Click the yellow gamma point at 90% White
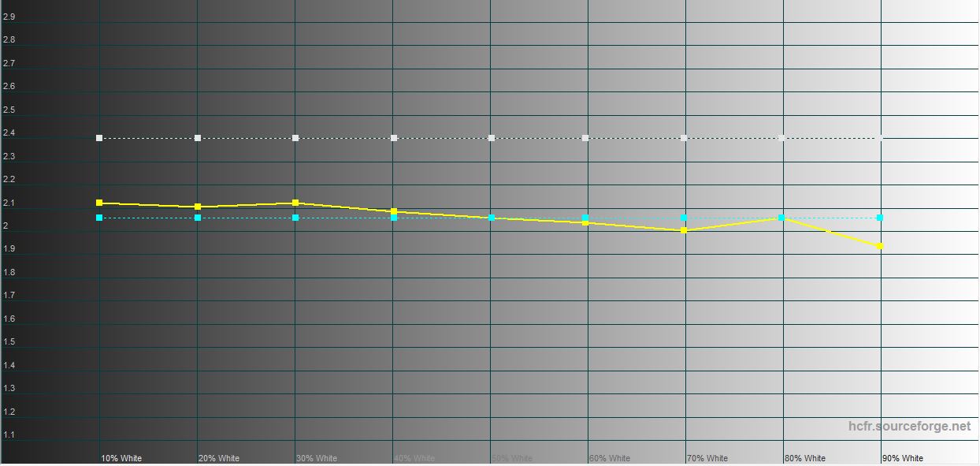Image resolution: width=980 pixels, height=466 pixels. [880, 246]
